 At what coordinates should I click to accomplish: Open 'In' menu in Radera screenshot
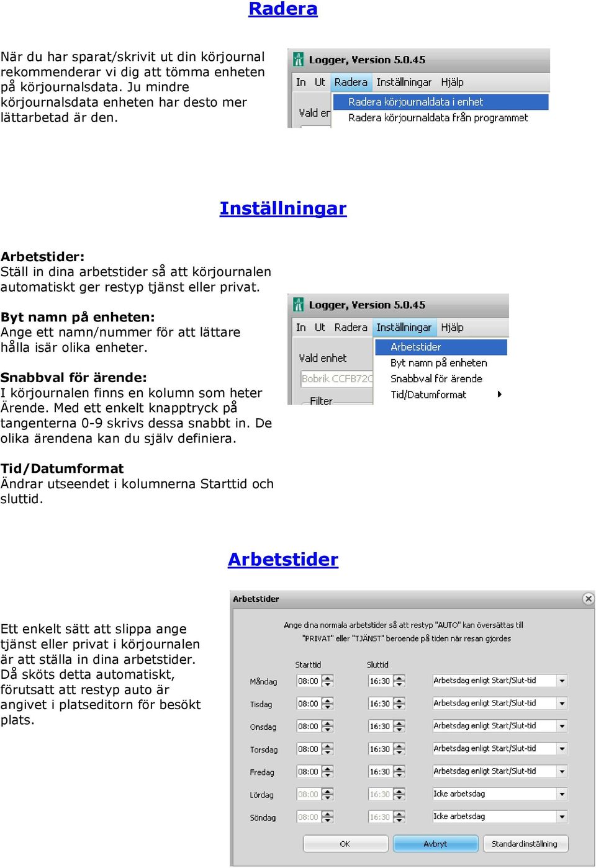pos(301,82)
